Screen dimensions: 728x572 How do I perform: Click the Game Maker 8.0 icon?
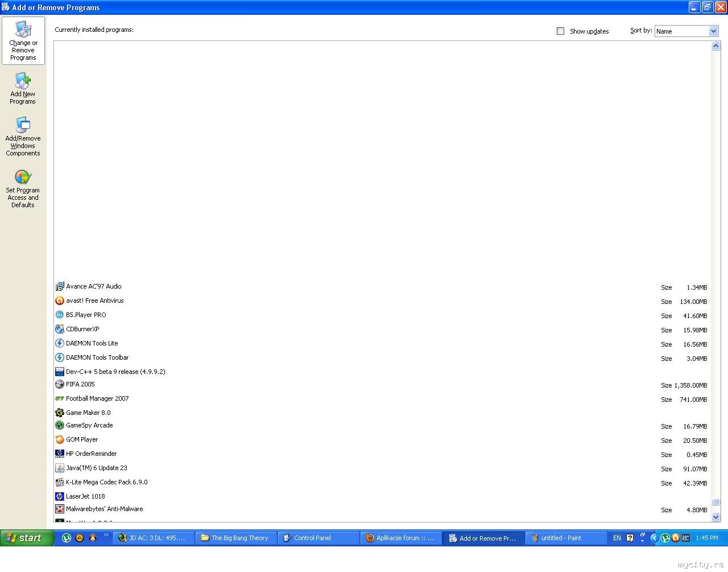pos(60,413)
